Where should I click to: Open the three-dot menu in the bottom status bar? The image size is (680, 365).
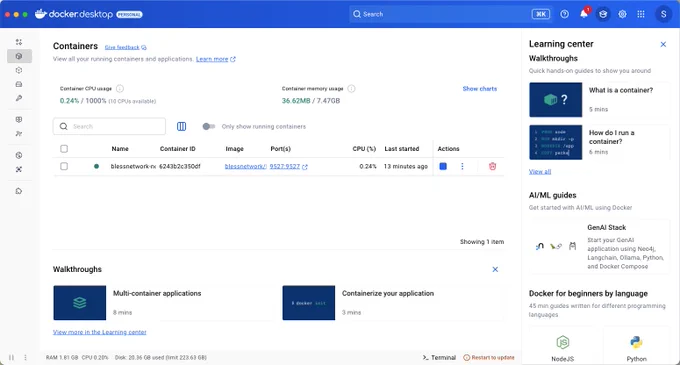click(x=25, y=358)
